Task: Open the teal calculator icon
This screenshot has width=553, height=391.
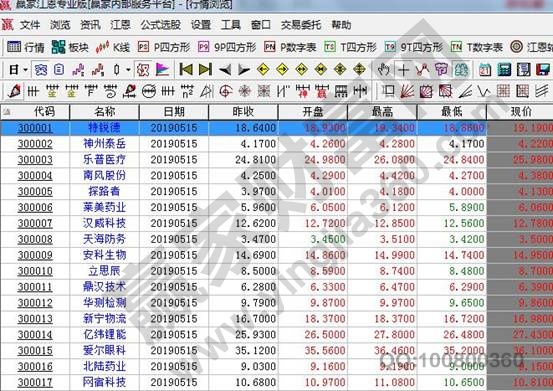Action: (504, 70)
